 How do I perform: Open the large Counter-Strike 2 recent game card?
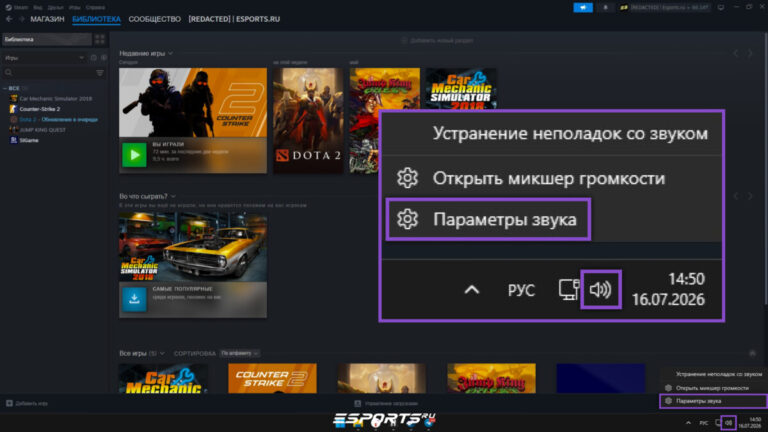[x=193, y=120]
